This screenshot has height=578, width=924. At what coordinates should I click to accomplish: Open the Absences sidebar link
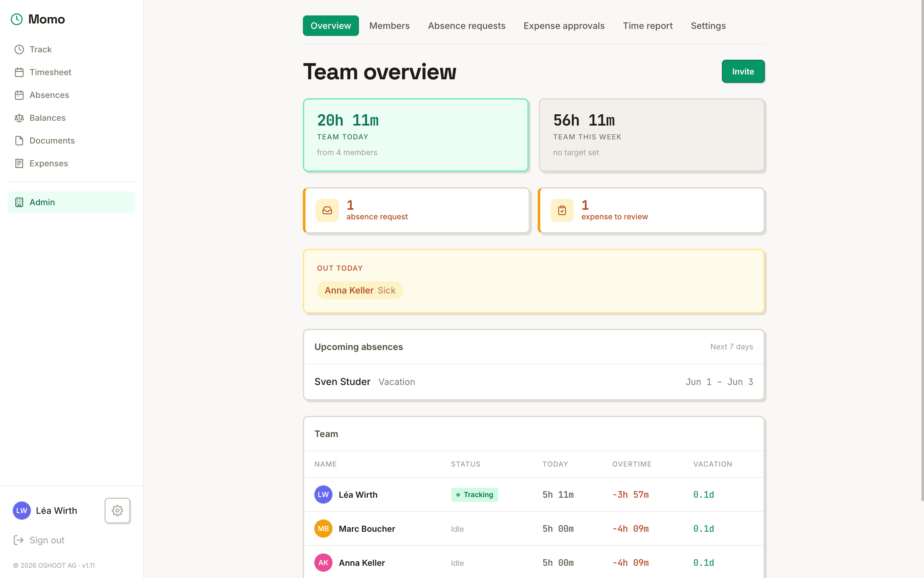72,95
